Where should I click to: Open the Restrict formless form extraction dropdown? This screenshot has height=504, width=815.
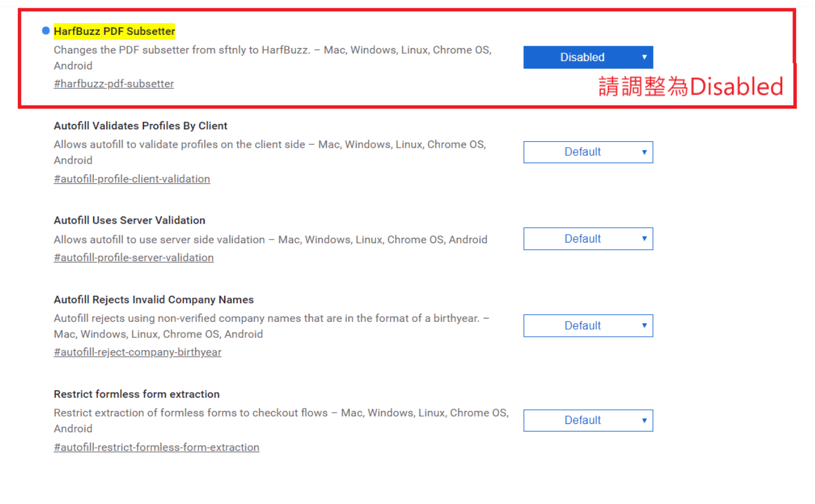pos(588,420)
